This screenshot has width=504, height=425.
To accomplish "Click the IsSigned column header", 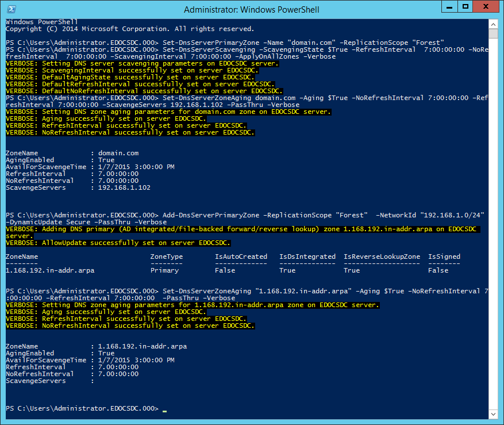I will (444, 256).
